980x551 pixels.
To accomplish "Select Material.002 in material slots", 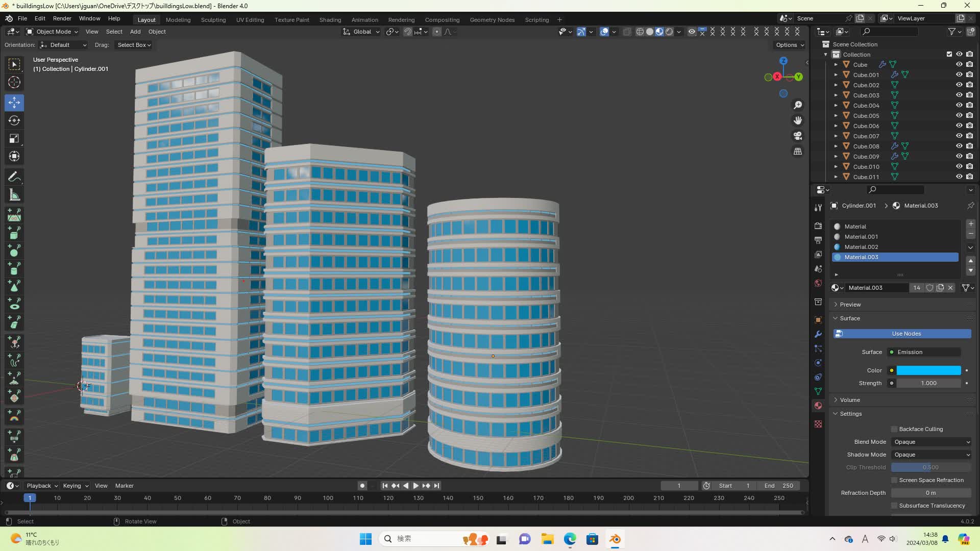I will [861, 247].
